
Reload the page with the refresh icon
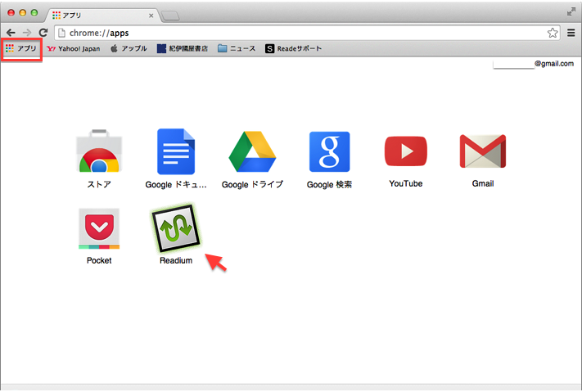pyautogui.click(x=43, y=33)
